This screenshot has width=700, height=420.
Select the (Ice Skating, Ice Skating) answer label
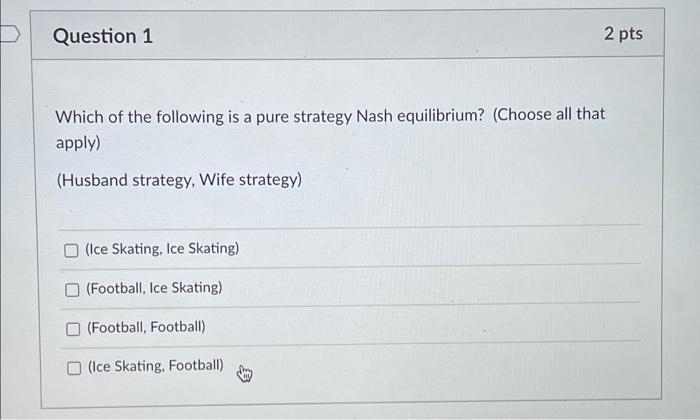coord(162,249)
